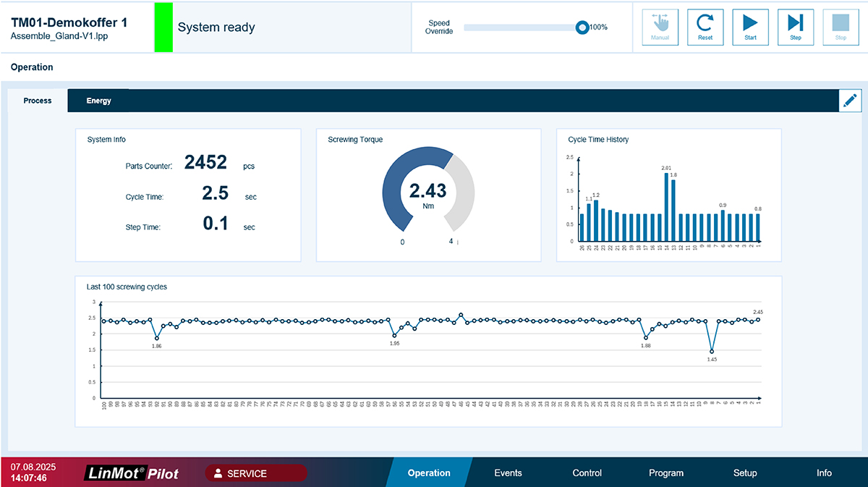
Task: Select the Process tab
Action: pos(38,101)
